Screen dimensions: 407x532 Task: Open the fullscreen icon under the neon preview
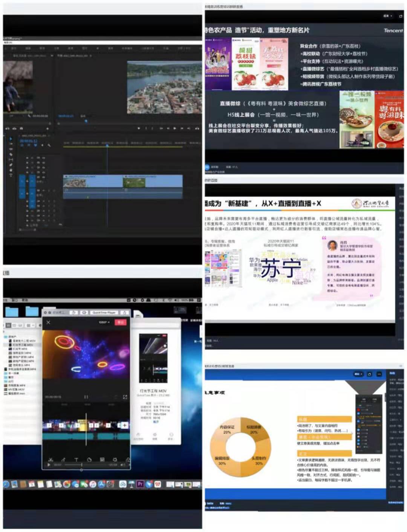tap(125, 397)
